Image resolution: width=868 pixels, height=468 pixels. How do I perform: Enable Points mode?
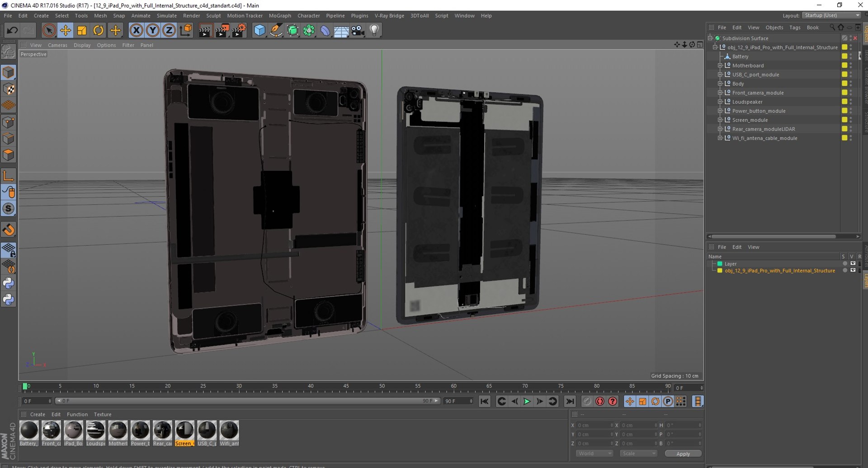pos(9,122)
